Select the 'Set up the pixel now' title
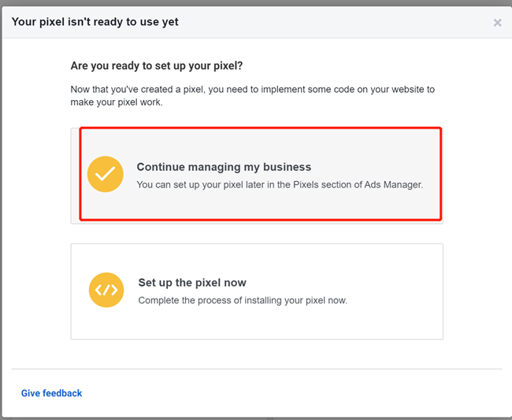512x420 pixels. [x=192, y=283]
